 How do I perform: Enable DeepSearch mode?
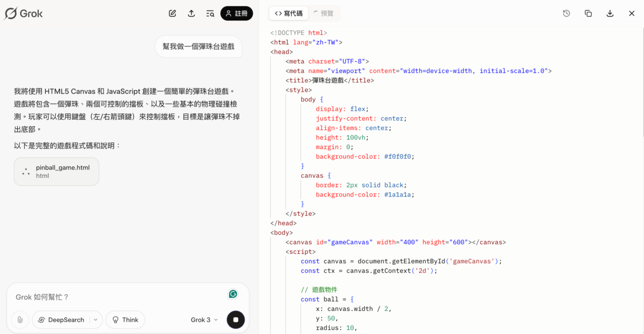[62, 320]
